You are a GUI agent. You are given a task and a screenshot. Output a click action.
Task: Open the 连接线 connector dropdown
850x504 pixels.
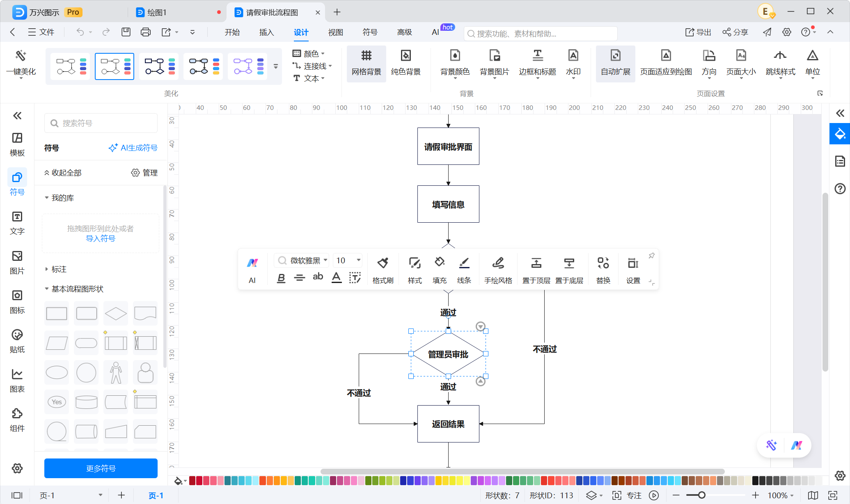(312, 66)
